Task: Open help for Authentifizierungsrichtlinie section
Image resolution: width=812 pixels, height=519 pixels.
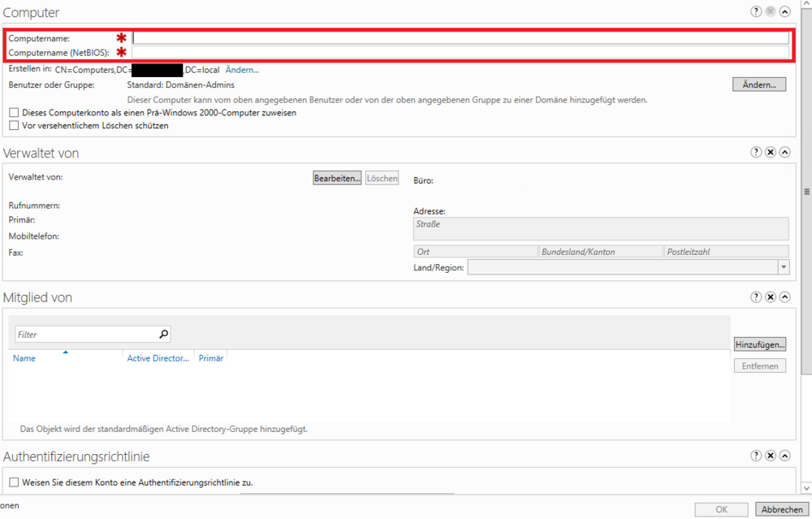Action: pos(756,456)
